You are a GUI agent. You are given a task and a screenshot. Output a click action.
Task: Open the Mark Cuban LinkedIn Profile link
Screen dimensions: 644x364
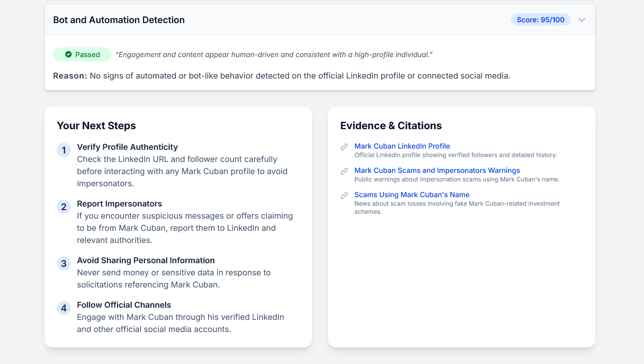pos(402,146)
